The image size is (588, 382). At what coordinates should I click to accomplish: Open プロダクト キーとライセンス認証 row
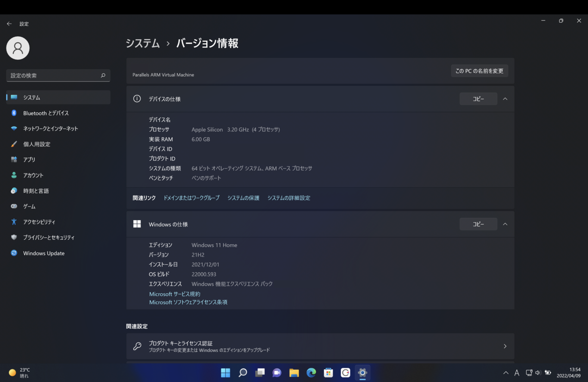tap(320, 346)
